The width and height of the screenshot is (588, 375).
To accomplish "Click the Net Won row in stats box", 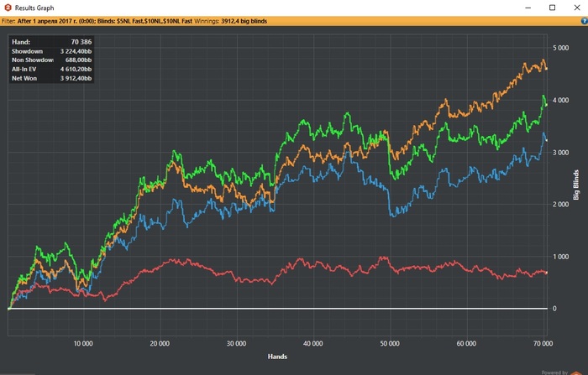I will coord(51,79).
